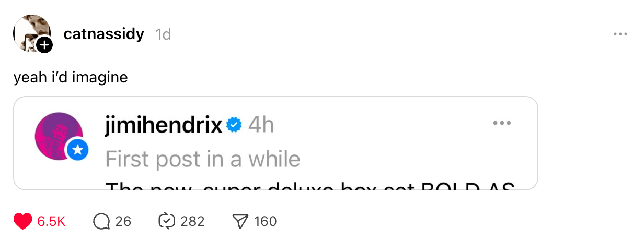Go to the jimihendrix profile link
Image resolution: width=644 pixels, height=240 pixels.
pyautogui.click(x=164, y=125)
